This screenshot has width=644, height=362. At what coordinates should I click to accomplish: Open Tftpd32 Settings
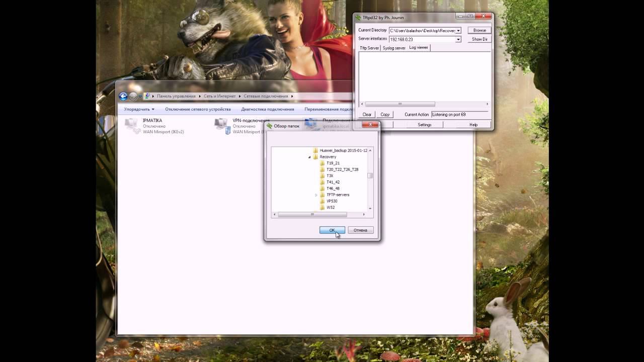425,125
